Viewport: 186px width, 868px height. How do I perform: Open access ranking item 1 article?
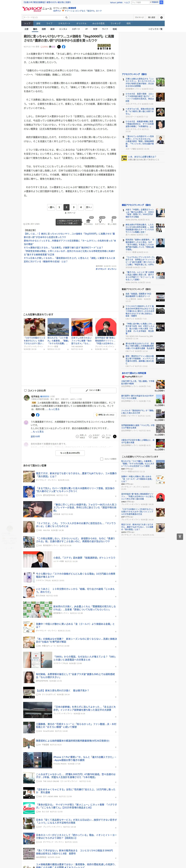tap(140, 82)
